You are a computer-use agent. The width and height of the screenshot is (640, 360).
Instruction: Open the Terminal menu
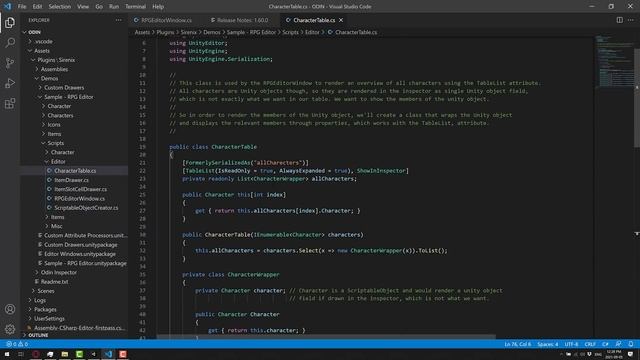pos(136,7)
